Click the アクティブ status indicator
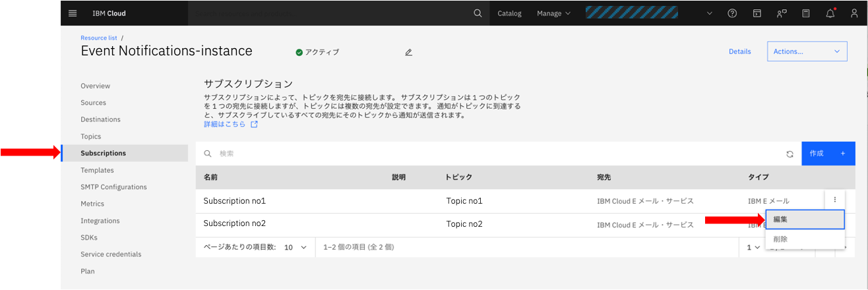Image resolution: width=868 pixels, height=290 pixels. 317,52
